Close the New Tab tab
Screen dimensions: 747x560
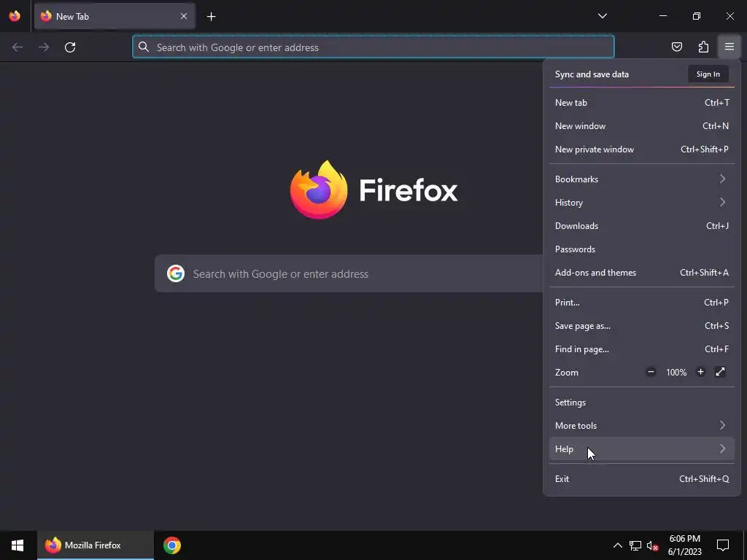(183, 16)
